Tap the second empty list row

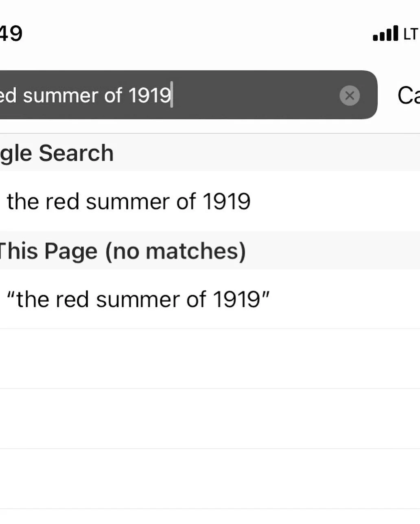pos(210,419)
